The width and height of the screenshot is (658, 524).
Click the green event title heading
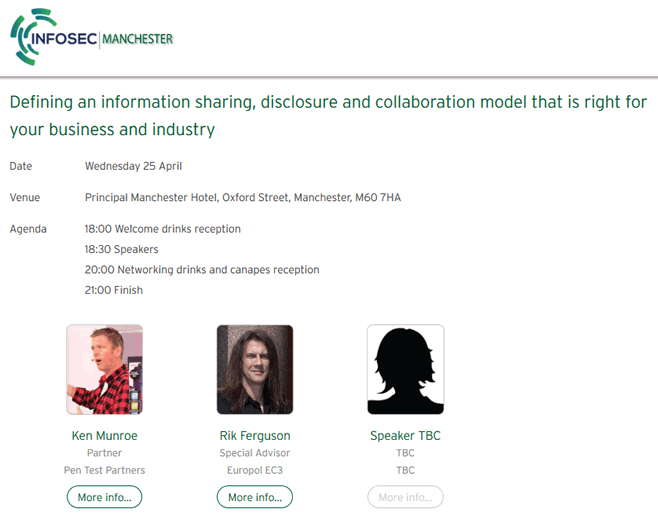click(328, 116)
